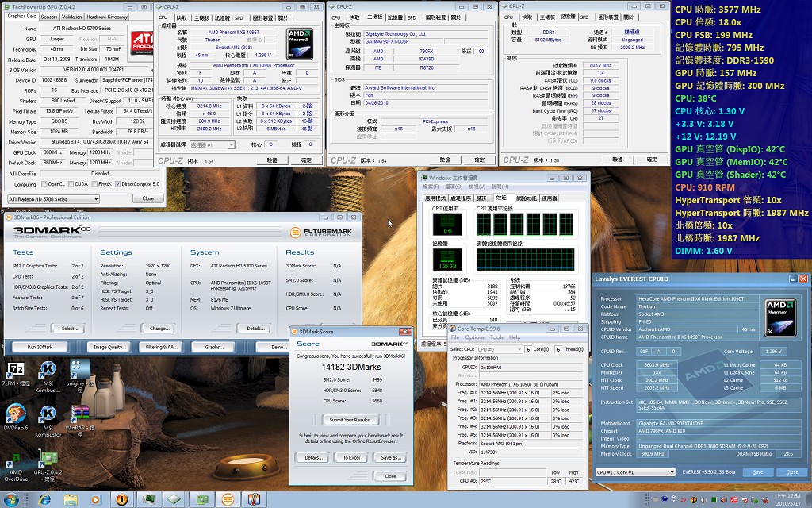Click Save button in EVEREST CPUID
The image size is (812, 508).
pos(758,472)
